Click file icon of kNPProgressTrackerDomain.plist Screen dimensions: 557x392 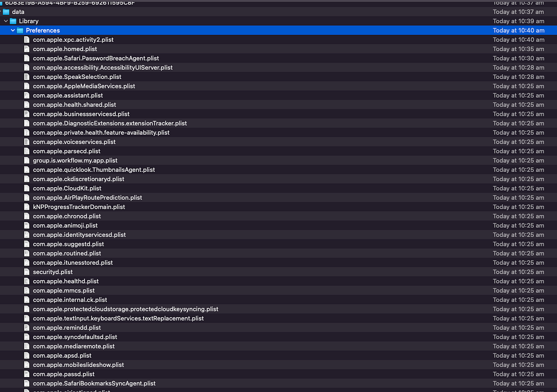pyautogui.click(x=27, y=207)
